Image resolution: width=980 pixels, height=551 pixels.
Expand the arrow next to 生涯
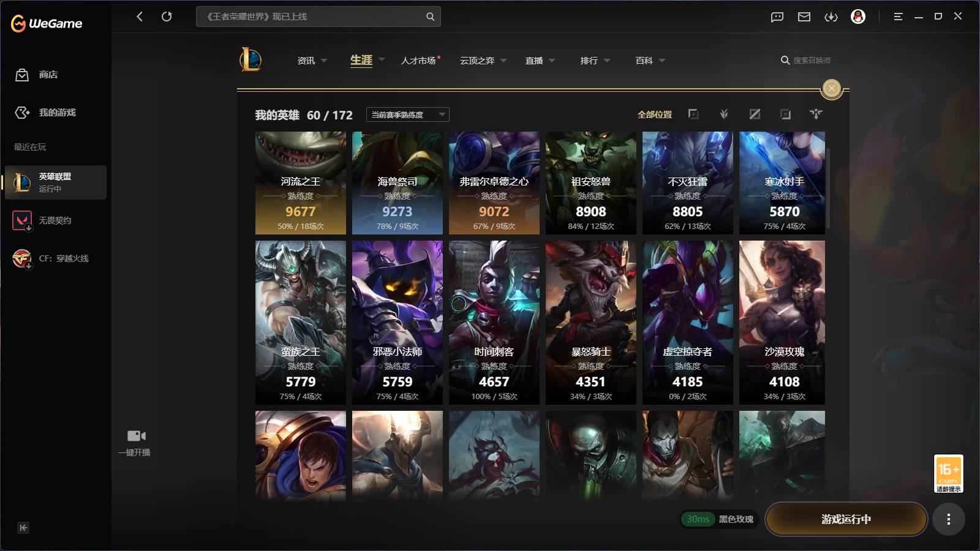382,60
